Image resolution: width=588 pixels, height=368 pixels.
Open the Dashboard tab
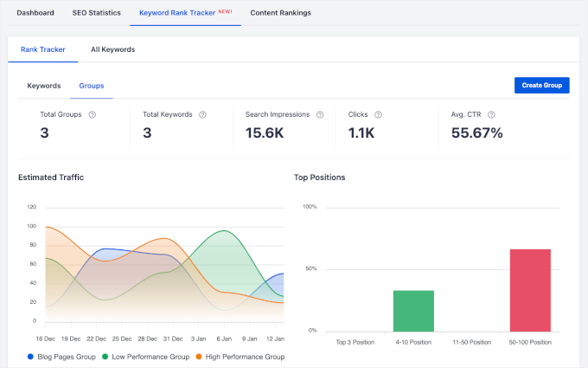pyautogui.click(x=35, y=13)
